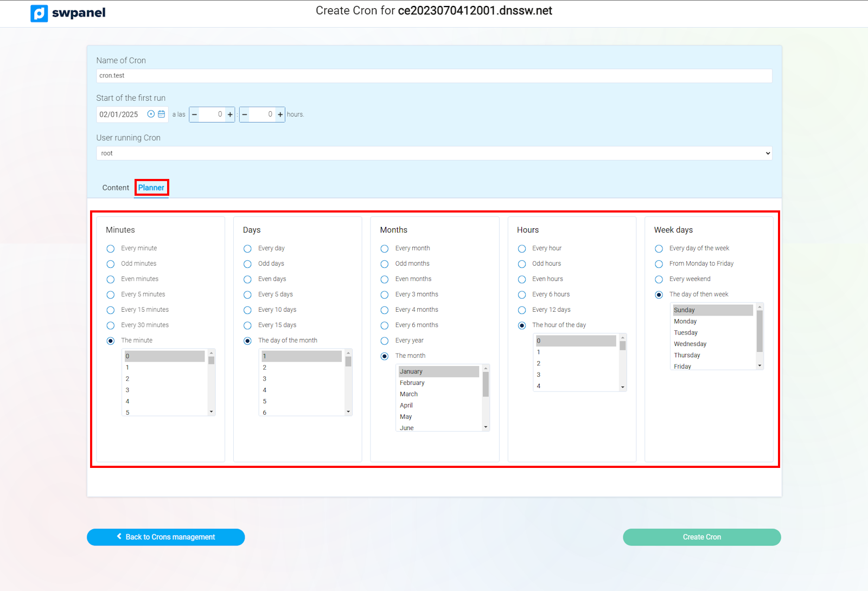Screen dimensions: 868x591
Task: Open the calendar date picker
Action: [x=161, y=114]
